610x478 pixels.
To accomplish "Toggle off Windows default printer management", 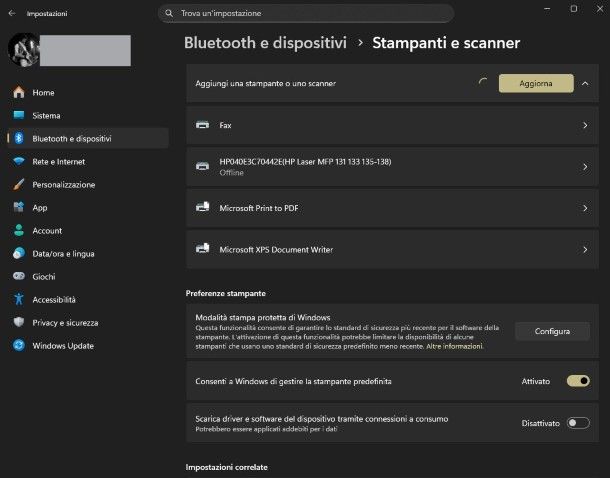I will click(577, 381).
